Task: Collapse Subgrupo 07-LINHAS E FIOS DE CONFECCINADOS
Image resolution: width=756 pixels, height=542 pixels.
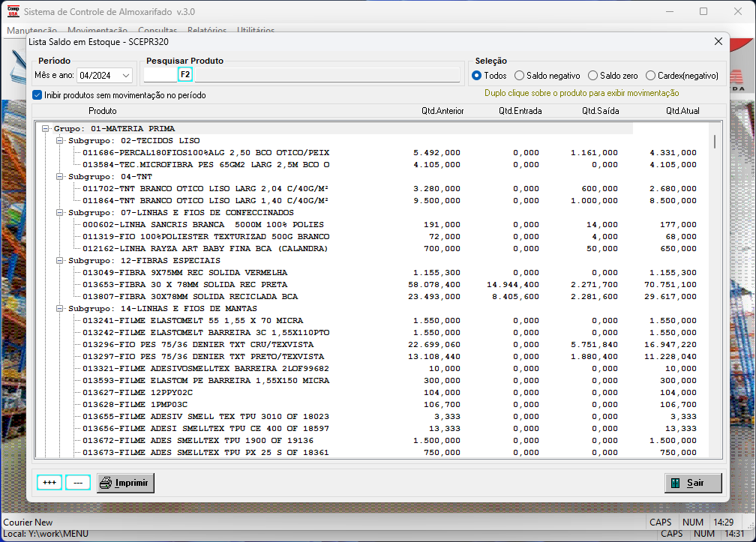Action: click(60, 212)
